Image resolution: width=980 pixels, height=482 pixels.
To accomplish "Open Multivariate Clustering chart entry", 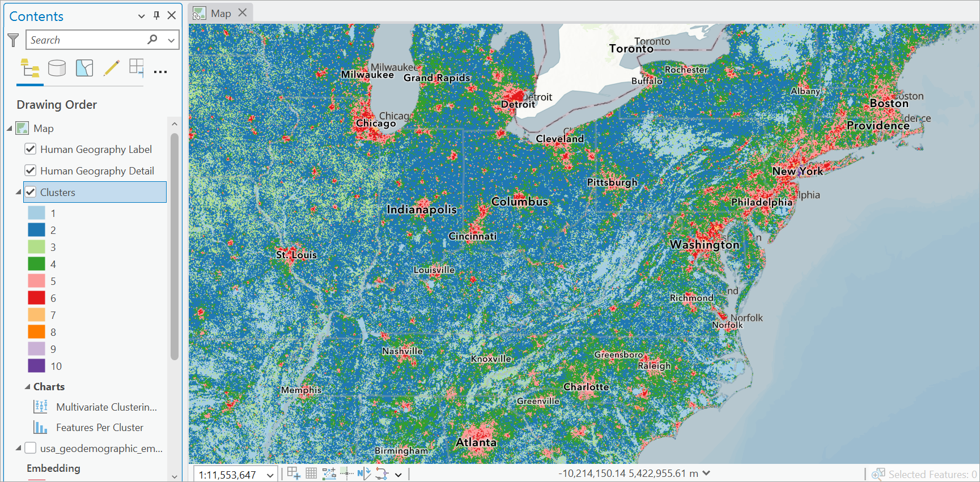I will (107, 407).
